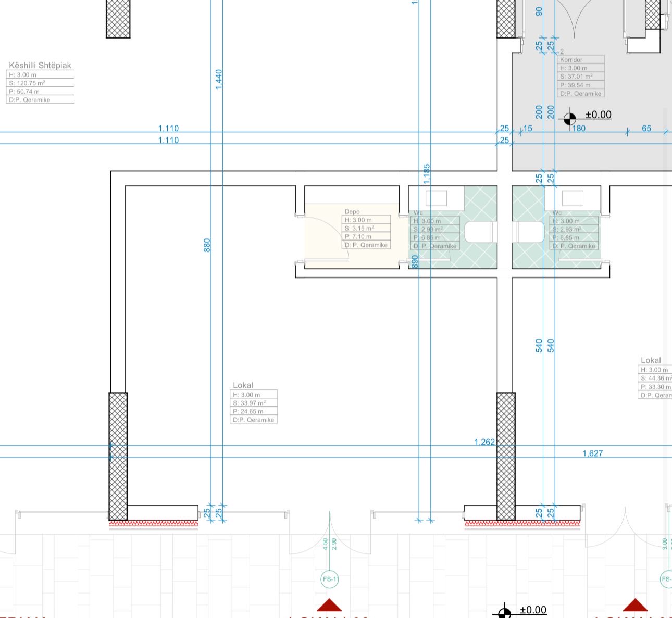Click the bottom elevation marker symbol near ±0.00
The height and width of the screenshot is (618, 672).
(x=504, y=612)
